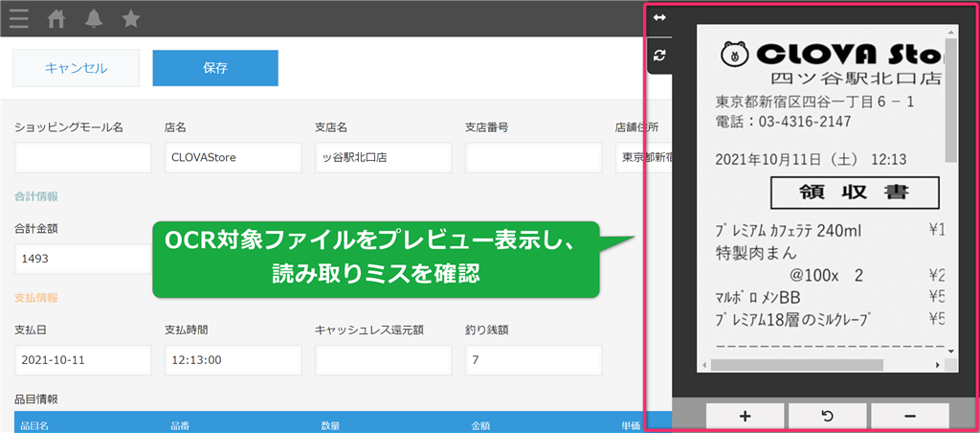Click the 特製肉まん line in receipt
The height and width of the screenshot is (433, 980).
[754, 254]
